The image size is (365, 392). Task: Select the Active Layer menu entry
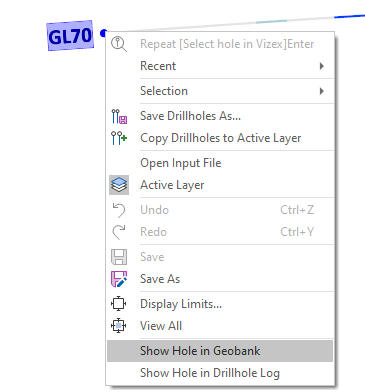point(220,185)
